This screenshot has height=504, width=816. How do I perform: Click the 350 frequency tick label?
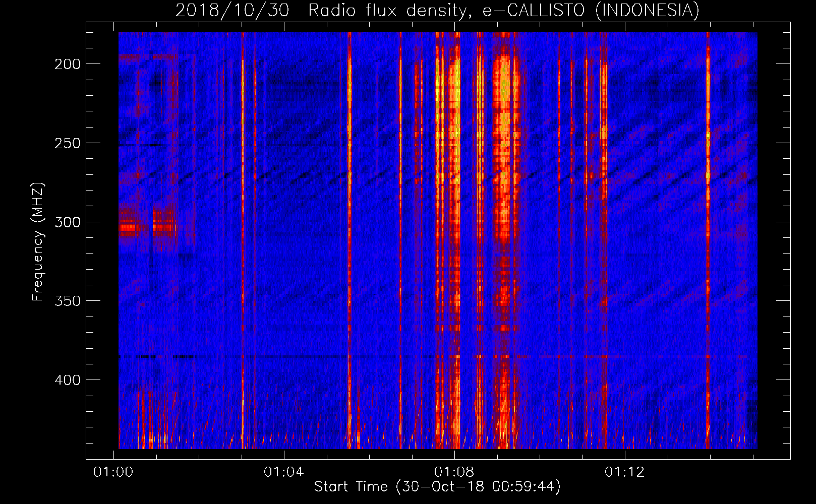[x=68, y=301]
